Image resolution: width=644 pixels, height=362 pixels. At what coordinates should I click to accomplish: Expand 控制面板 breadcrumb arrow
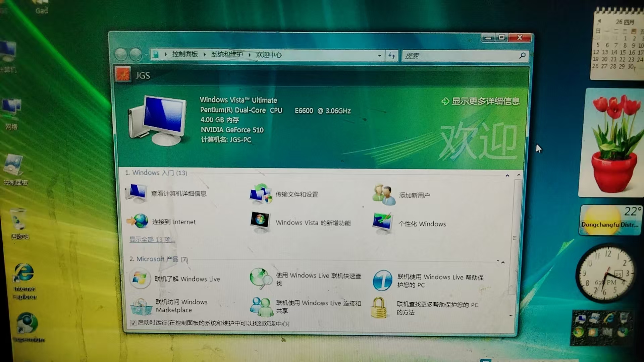(x=204, y=54)
